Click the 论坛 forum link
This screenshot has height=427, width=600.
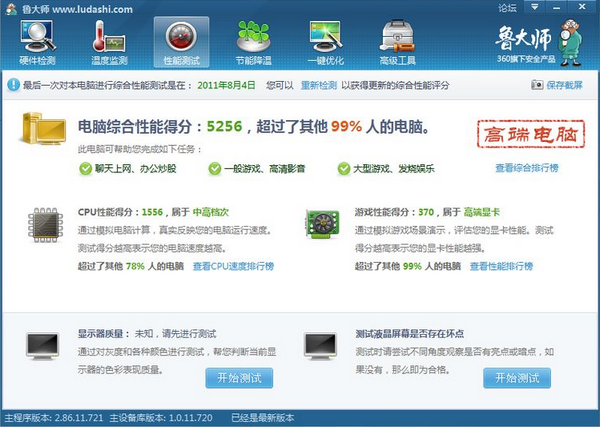point(507,8)
